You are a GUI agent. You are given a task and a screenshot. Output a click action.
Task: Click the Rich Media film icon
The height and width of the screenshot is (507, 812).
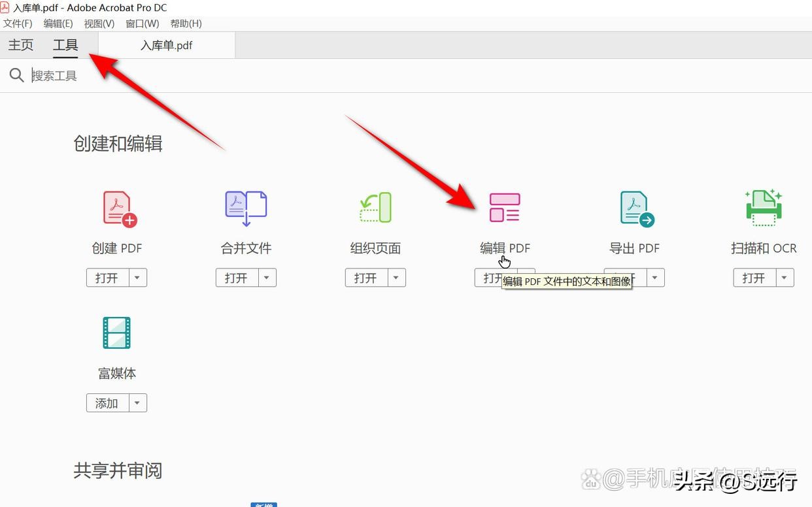pos(117,333)
